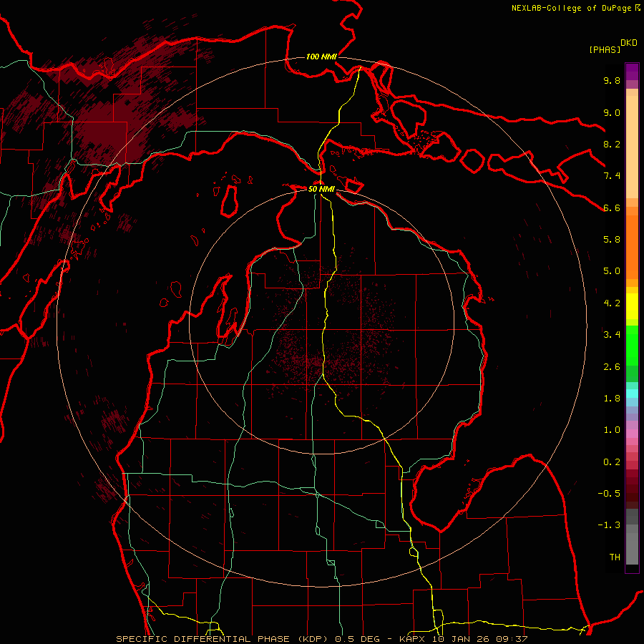Screen dimensions: 644x644
Task: Click the 100 NMI range ring label
Action: coord(321,57)
